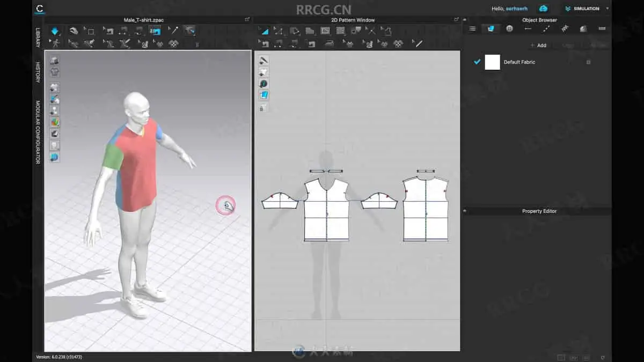Pop out the 3D window via corner icon
The width and height of the screenshot is (644, 362).
247,19
